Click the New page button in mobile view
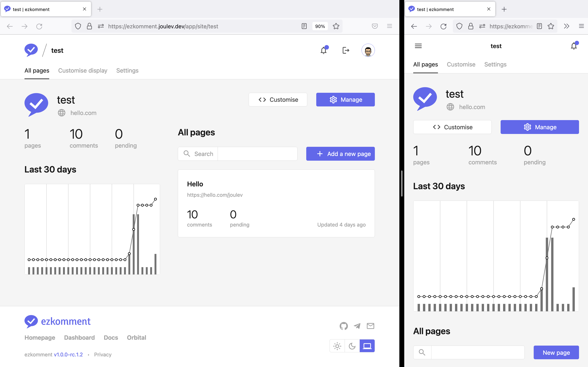588x367 pixels. [556, 352]
